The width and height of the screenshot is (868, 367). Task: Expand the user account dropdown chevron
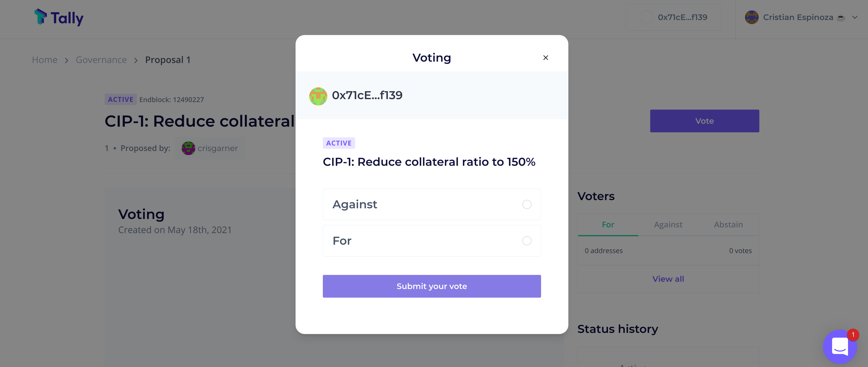pyautogui.click(x=855, y=17)
